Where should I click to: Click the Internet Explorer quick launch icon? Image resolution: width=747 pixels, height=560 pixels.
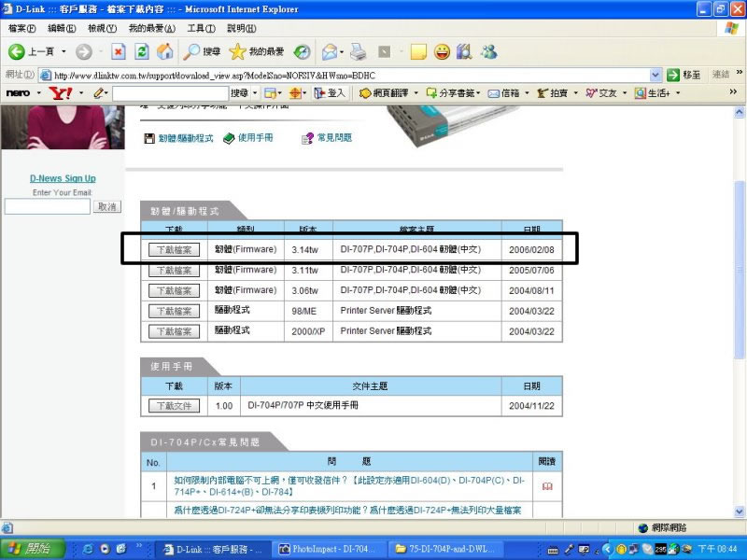(88, 549)
